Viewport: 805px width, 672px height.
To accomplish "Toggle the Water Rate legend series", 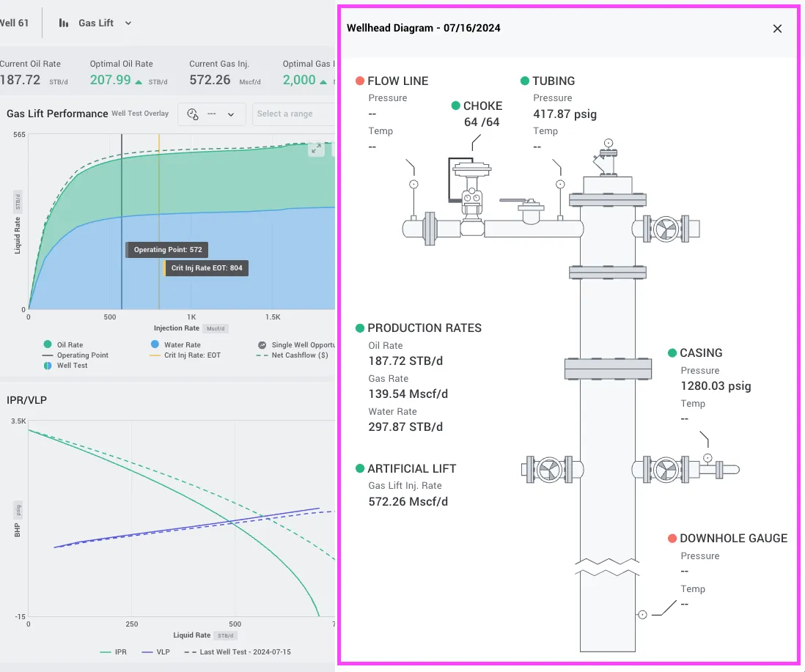I will click(x=175, y=344).
